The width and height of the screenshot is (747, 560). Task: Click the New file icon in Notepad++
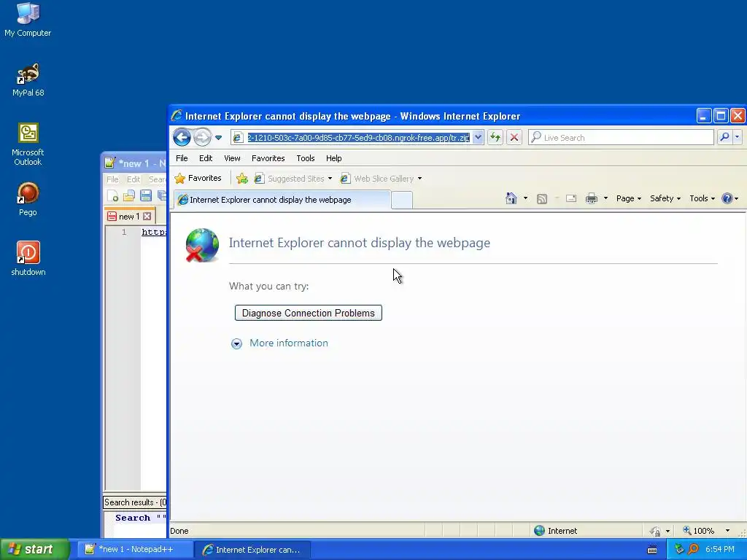[x=113, y=195]
